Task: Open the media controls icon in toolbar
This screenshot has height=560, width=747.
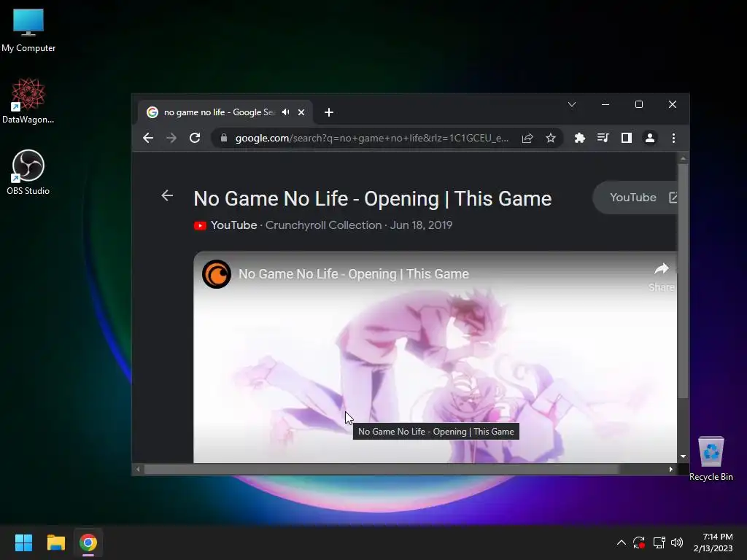Action: 603,138
